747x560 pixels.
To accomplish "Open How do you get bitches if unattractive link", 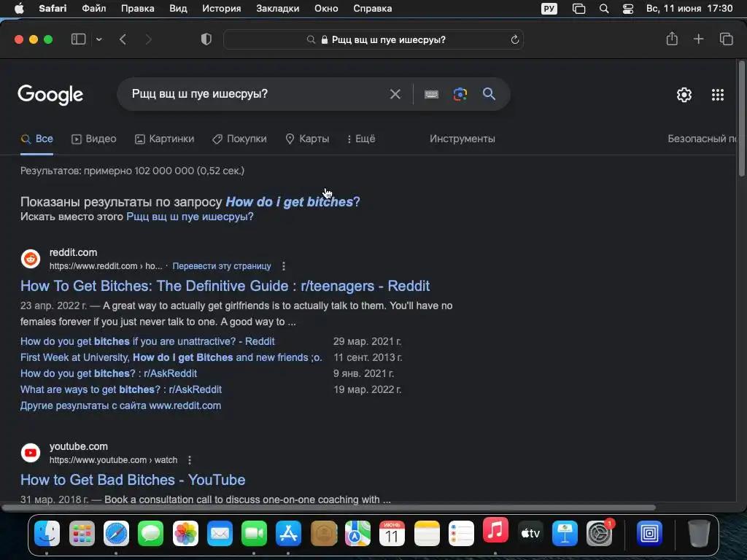I will coord(147,341).
